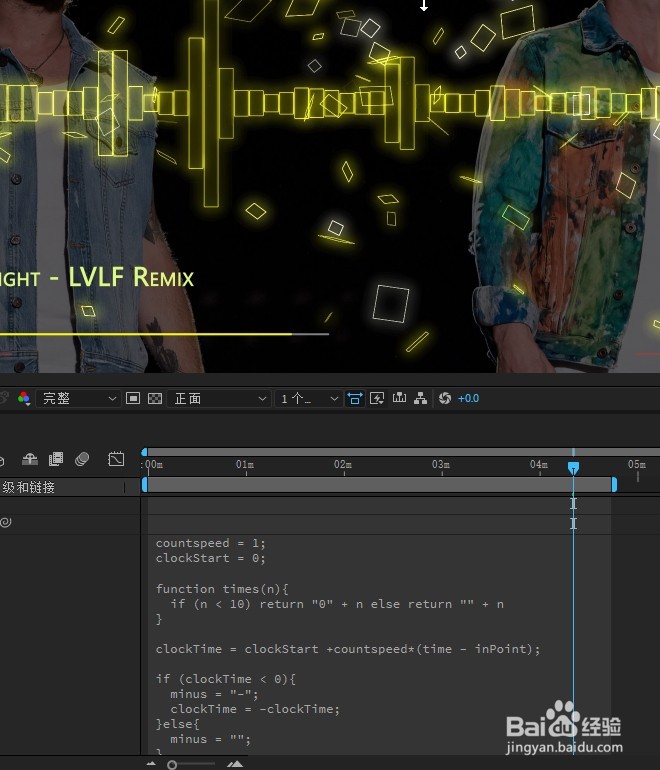The width and height of the screenshot is (660, 770).
Task: Click the zoom in large mountain icon
Action: click(x=235, y=764)
